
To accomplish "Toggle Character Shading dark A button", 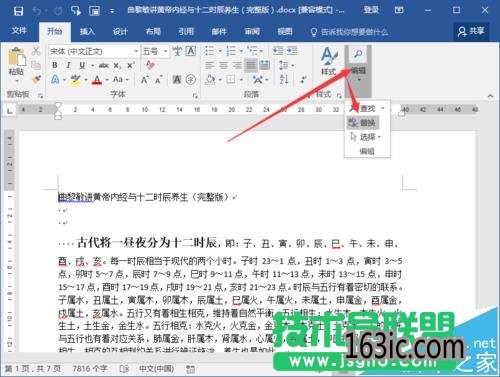I will [177, 79].
